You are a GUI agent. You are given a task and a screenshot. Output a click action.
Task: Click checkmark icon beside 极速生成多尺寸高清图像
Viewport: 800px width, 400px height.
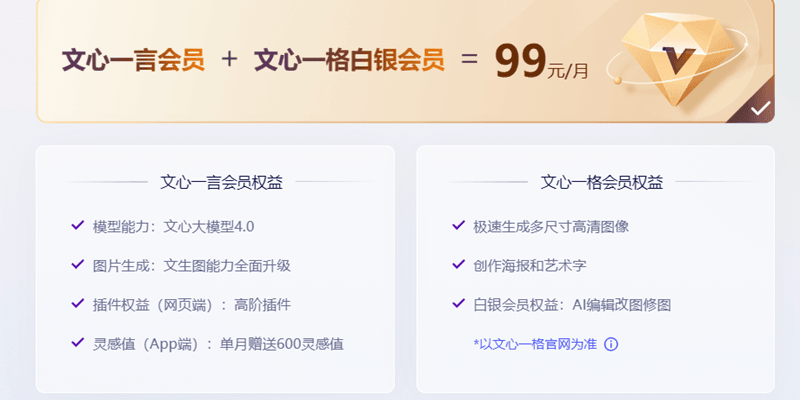coord(458,225)
